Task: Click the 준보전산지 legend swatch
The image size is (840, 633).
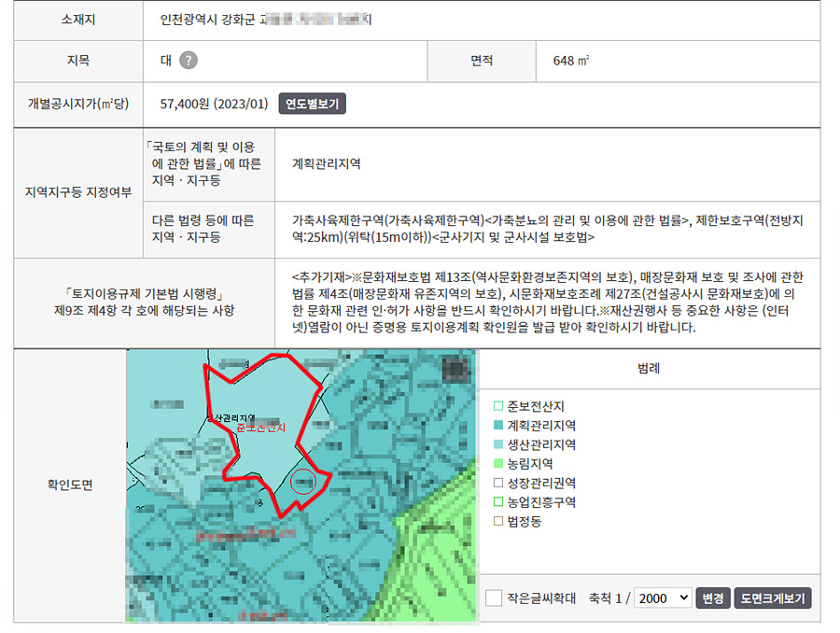Action: point(498,407)
